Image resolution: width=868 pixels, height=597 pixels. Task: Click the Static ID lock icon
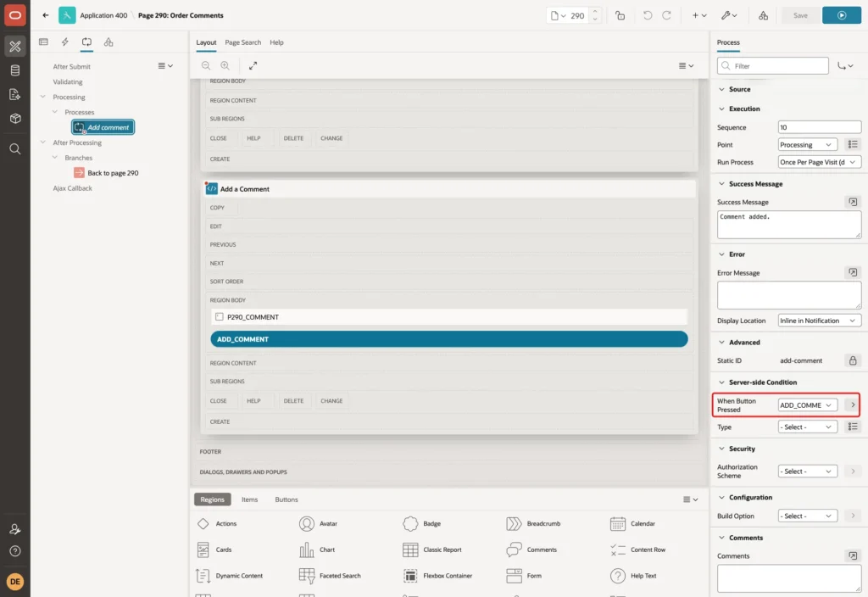[853, 360]
